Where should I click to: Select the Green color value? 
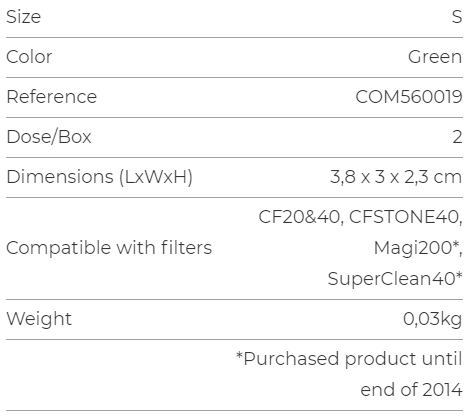435,57
